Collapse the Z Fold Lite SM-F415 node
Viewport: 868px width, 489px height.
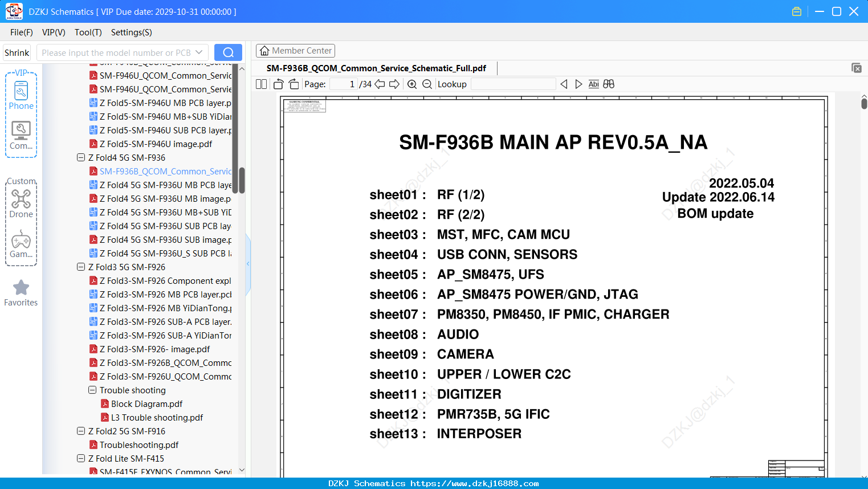point(81,459)
